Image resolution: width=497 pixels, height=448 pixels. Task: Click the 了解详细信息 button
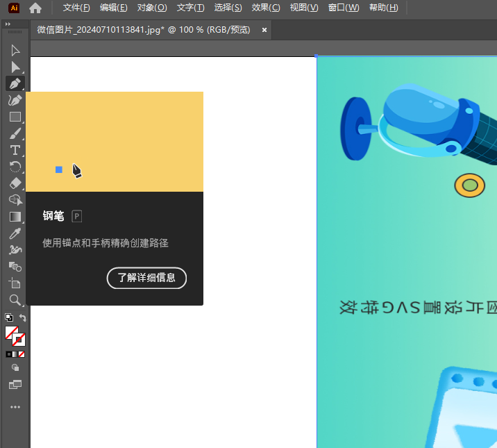[x=146, y=278]
